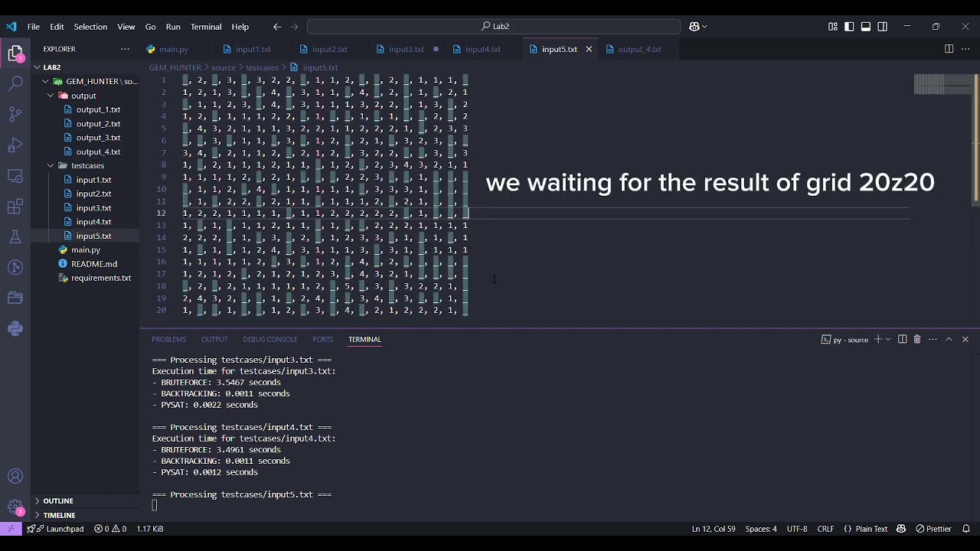Screen dimensions: 980x551
Task: Open the Testing beaker view
Action: tap(15, 237)
